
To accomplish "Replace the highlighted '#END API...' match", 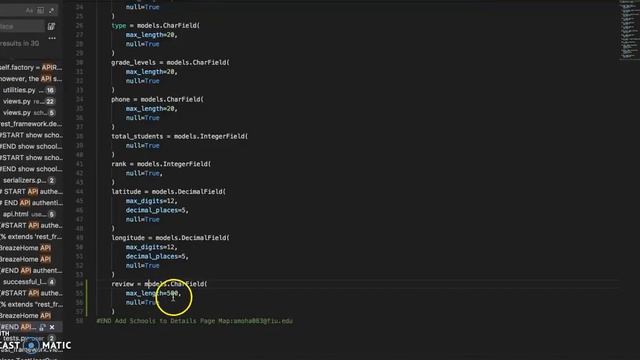I will (x=42, y=327).
